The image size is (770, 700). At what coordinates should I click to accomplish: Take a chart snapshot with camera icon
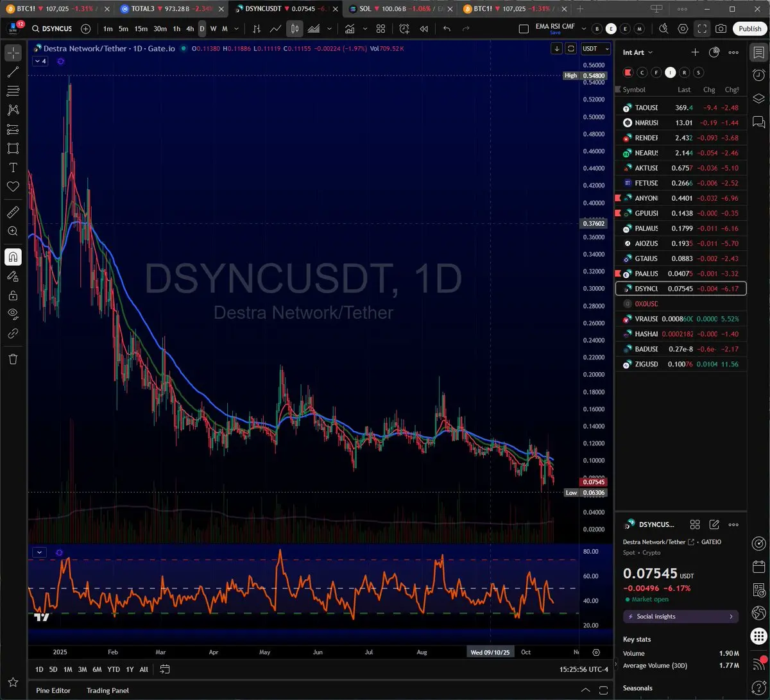(x=721, y=29)
